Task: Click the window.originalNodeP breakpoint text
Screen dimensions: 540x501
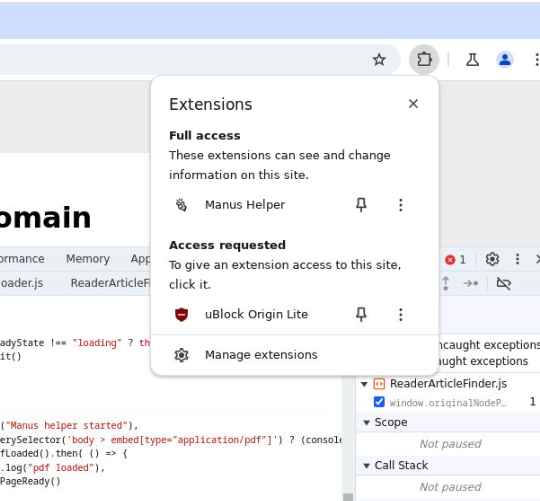Action: 448,403
